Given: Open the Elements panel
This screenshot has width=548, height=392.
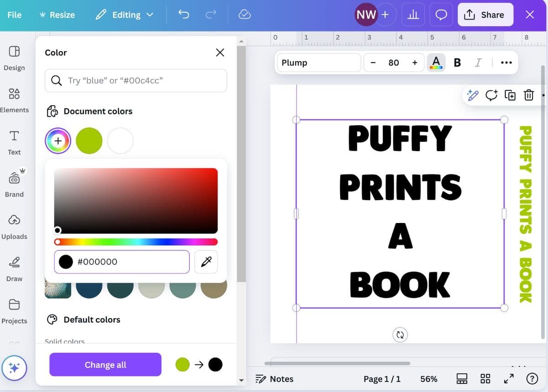Looking at the screenshot, I should (x=15, y=100).
